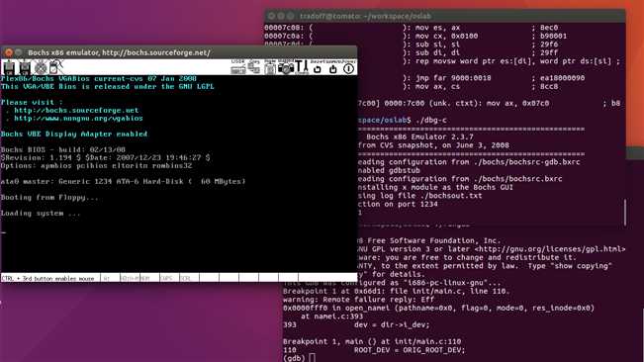Click the CD-ROM icon in Bochs toolbar

click(41, 67)
